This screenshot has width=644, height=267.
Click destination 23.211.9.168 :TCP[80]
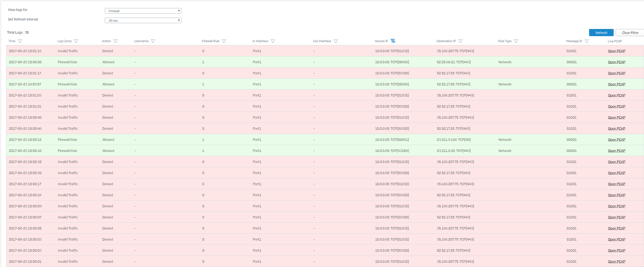[453, 140]
